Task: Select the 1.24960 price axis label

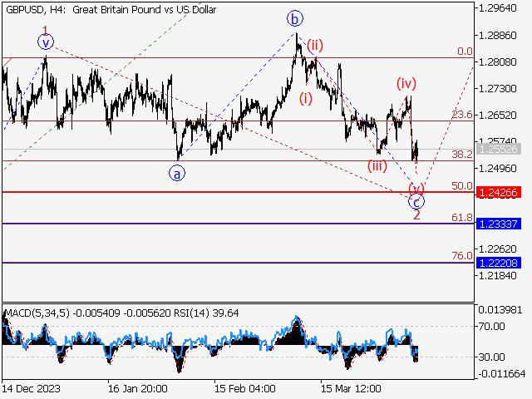Action: pyautogui.click(x=497, y=169)
